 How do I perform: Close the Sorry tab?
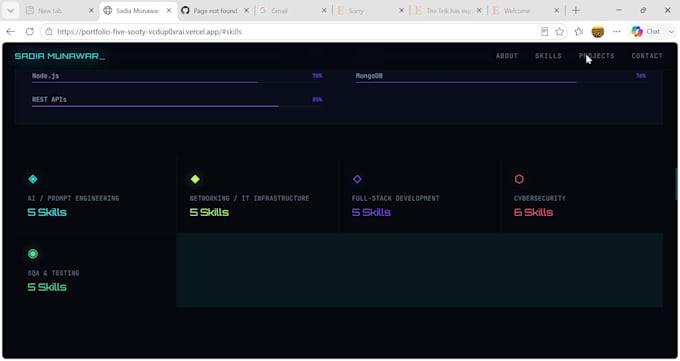pyautogui.click(x=401, y=10)
